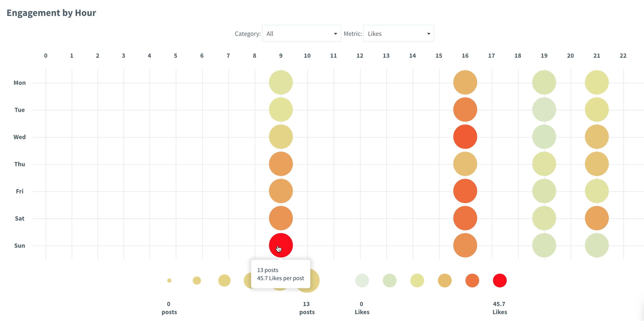The image size is (644, 321).
Task: Select the Friday 16:00 orange bubble
Action: 465,191
